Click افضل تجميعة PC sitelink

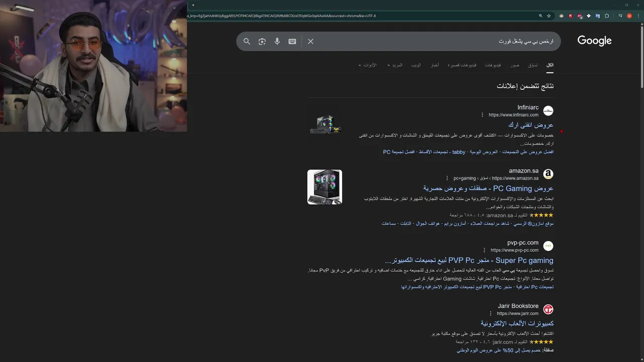[399, 152]
